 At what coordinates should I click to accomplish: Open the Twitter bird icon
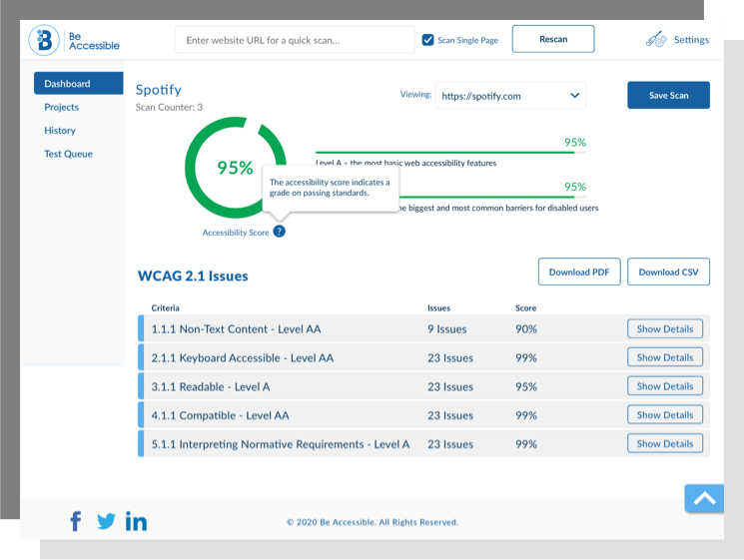coord(106,521)
